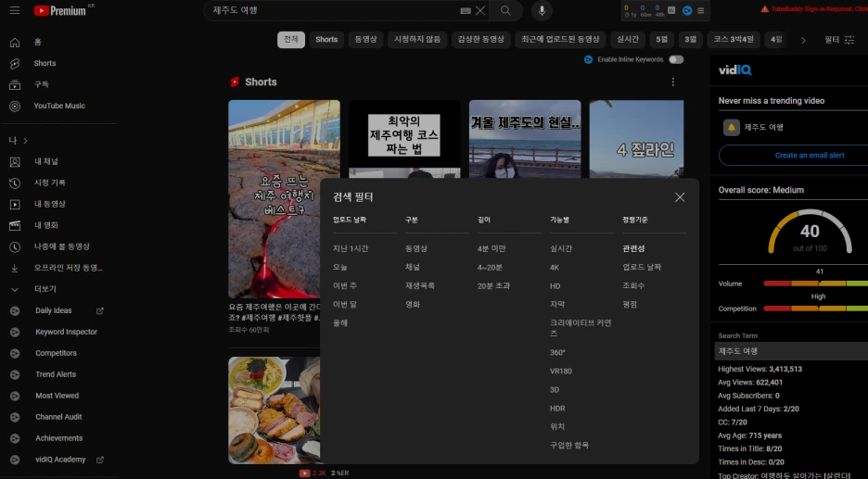
Task: Filter by 오늘 upload date
Action: 340,267
